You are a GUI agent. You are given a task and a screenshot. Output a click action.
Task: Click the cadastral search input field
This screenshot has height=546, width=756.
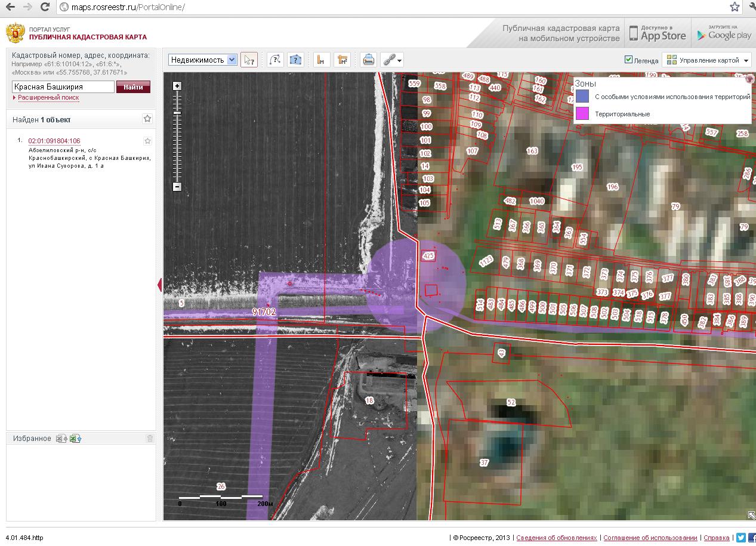63,87
